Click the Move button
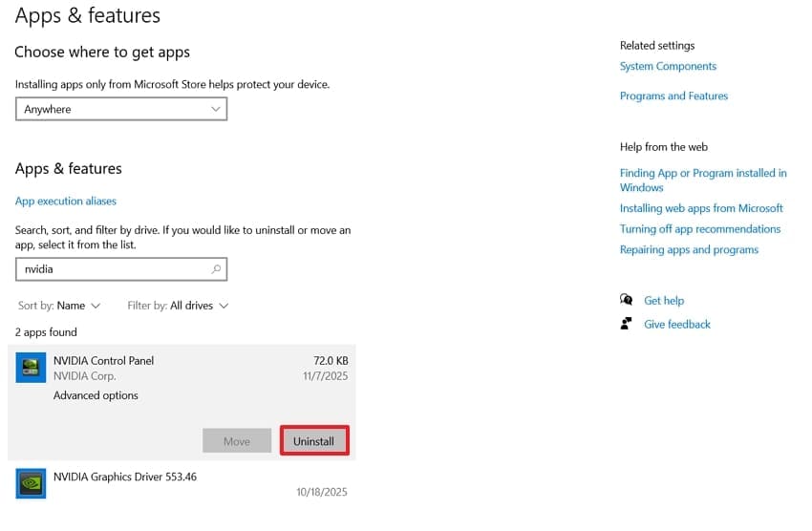The image size is (812, 531). (x=237, y=441)
